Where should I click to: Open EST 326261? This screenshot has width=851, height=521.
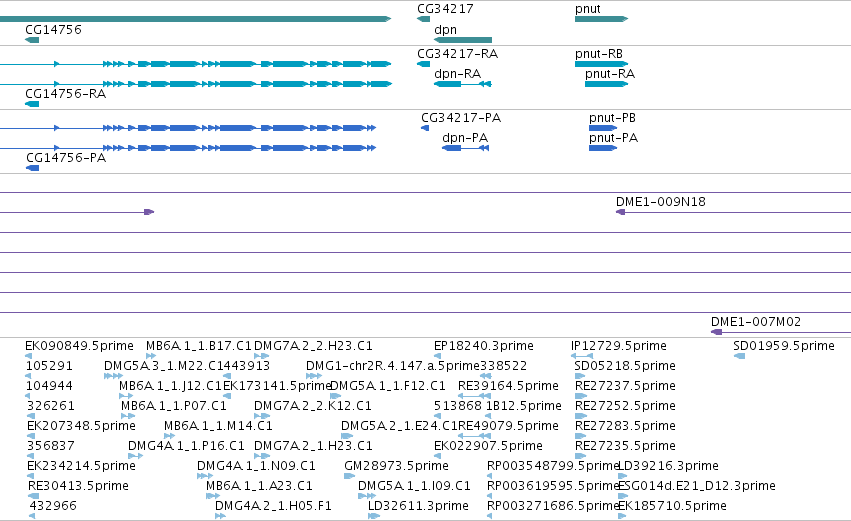click(50, 406)
